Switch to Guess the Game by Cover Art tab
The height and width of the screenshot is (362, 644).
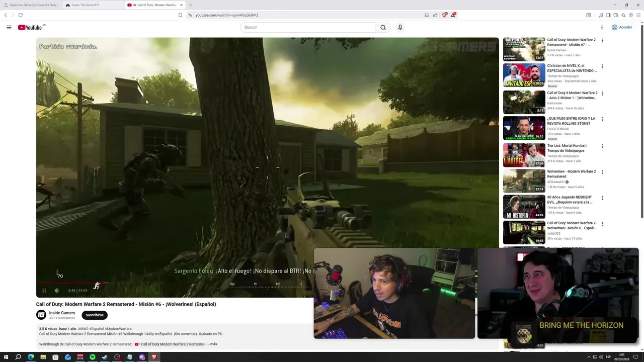coord(31,5)
